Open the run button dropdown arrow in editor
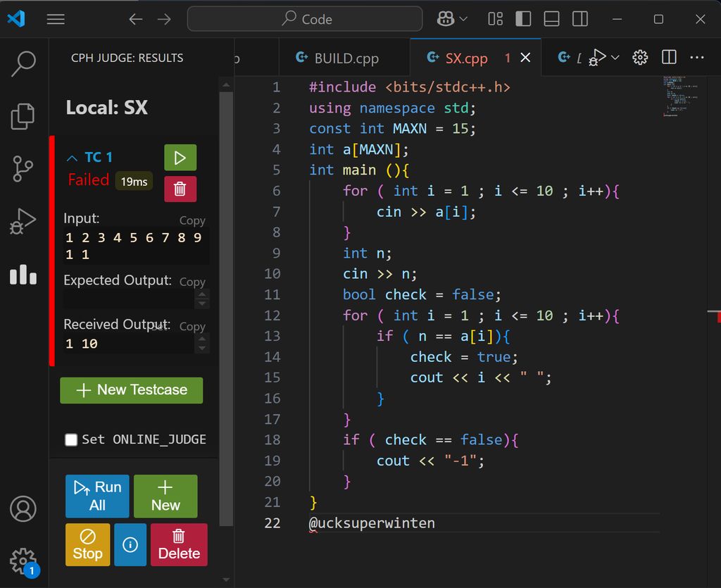721x588 pixels. [615, 58]
